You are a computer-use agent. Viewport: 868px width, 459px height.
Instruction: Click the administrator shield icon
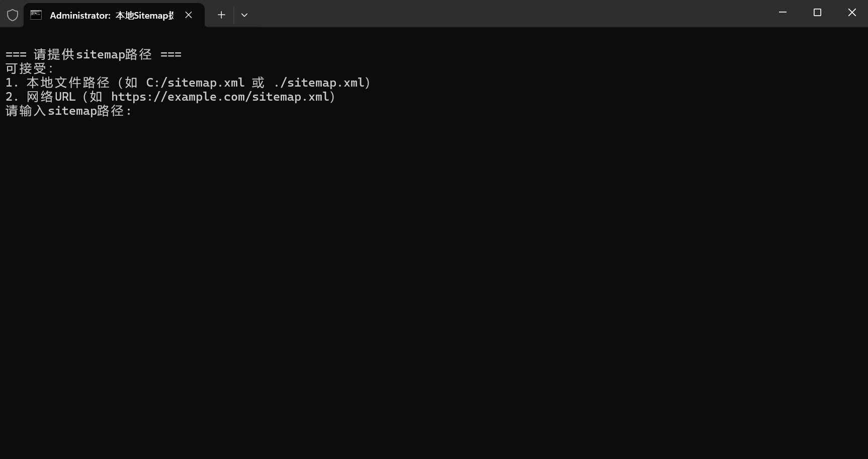(13, 15)
